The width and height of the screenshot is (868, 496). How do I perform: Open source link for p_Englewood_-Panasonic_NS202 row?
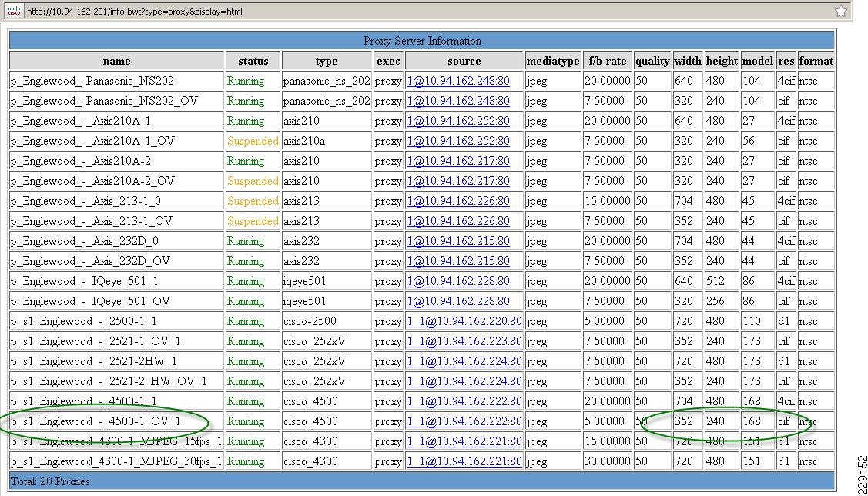coord(458,81)
